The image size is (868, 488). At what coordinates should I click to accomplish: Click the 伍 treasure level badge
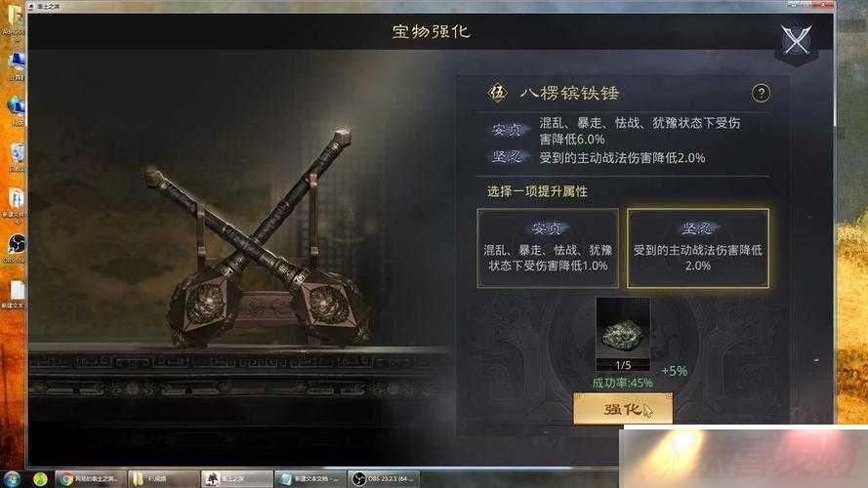click(497, 93)
